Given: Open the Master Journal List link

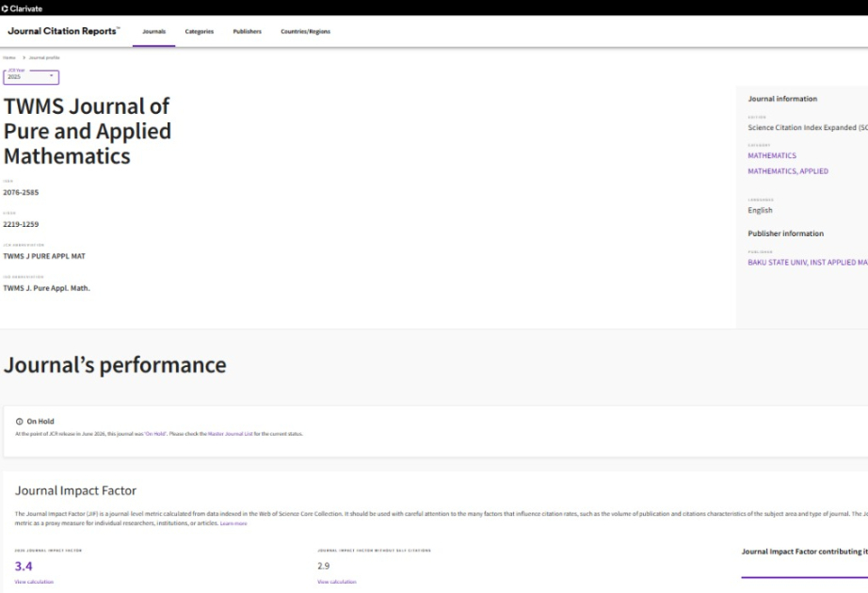Looking at the screenshot, I should coord(231,434).
